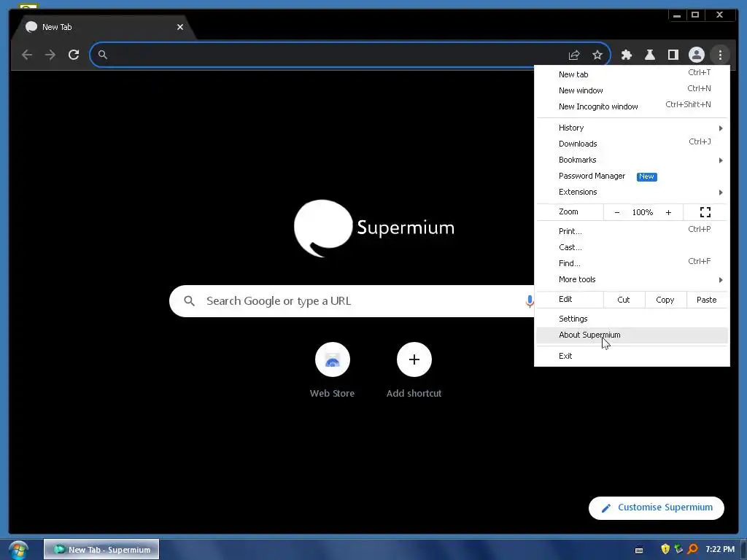Open the Web Store shortcut icon
Viewport: 747px width, 560px height.
[x=333, y=359]
